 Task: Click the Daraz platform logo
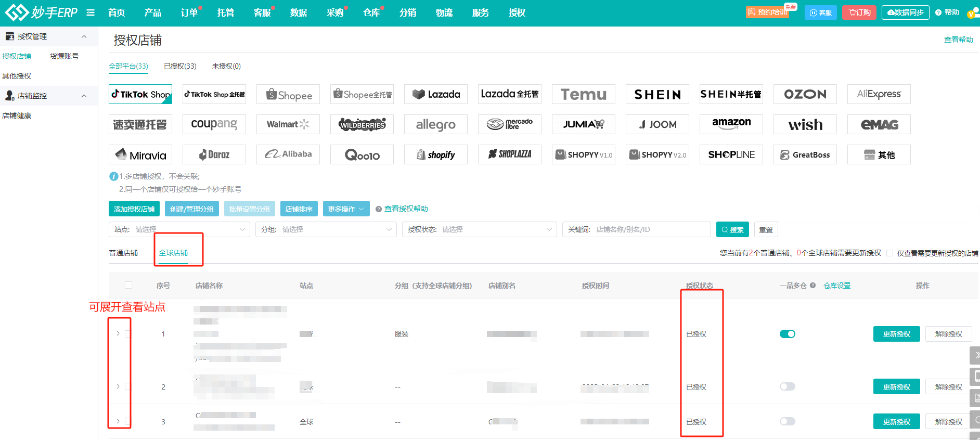214,154
